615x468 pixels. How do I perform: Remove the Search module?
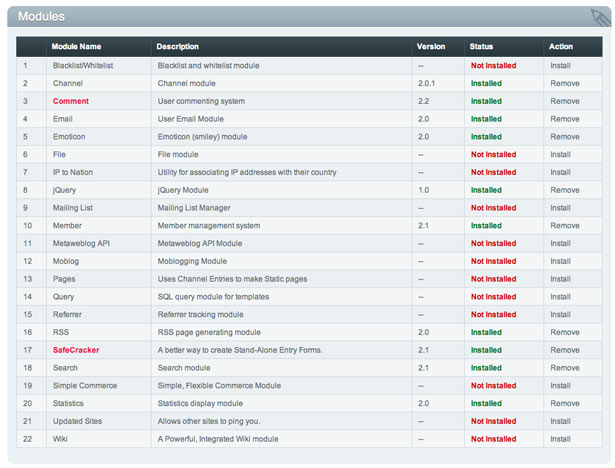[x=565, y=368]
